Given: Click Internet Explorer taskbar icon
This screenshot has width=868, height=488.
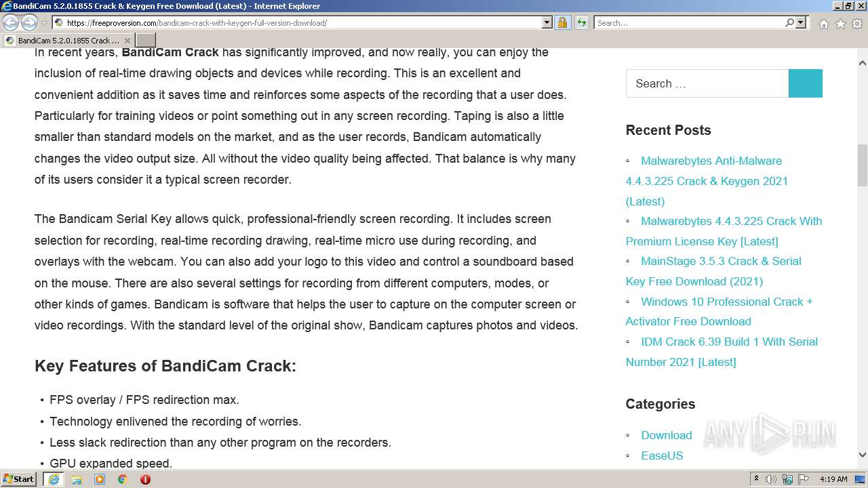Looking at the screenshot, I should coord(54,479).
